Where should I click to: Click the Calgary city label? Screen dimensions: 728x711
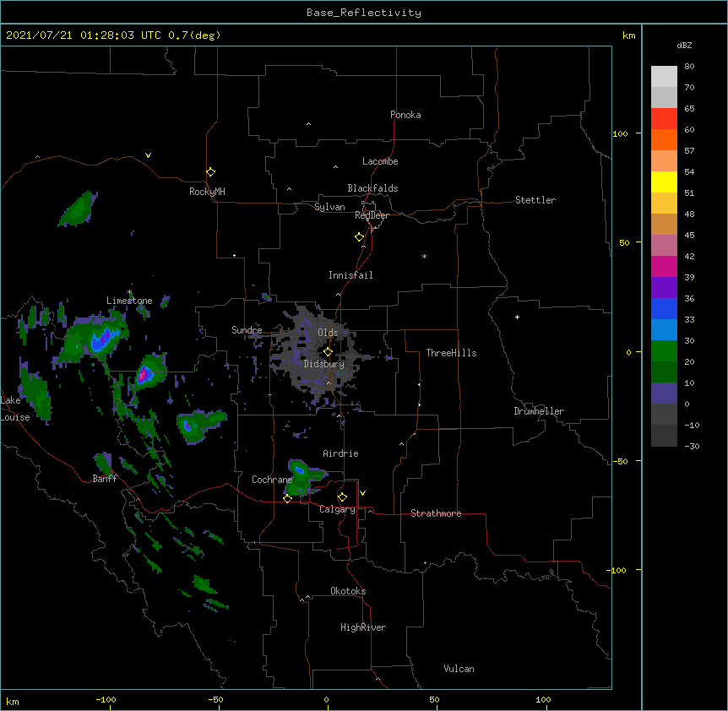(x=338, y=509)
